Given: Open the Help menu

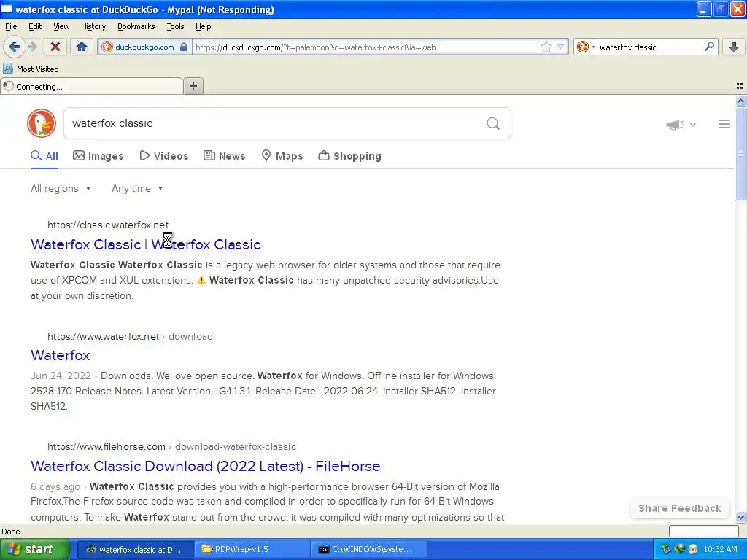Looking at the screenshot, I should click(203, 26).
